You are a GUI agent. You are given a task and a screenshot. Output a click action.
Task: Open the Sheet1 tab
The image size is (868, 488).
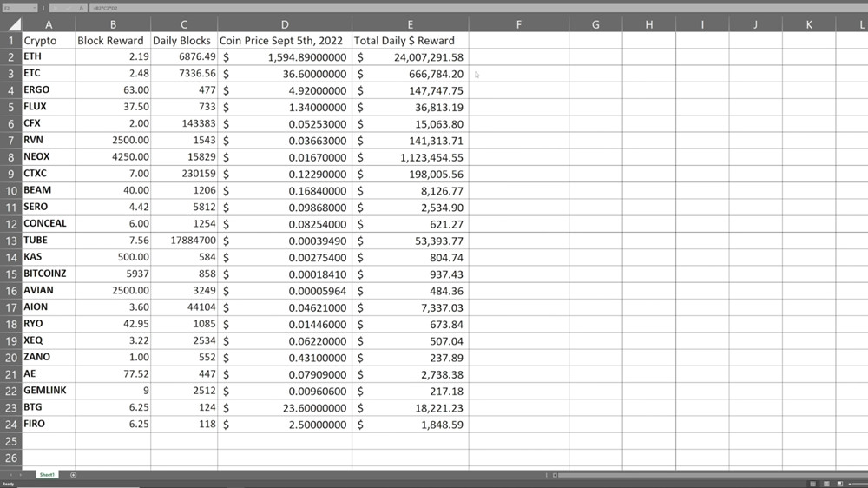point(46,475)
